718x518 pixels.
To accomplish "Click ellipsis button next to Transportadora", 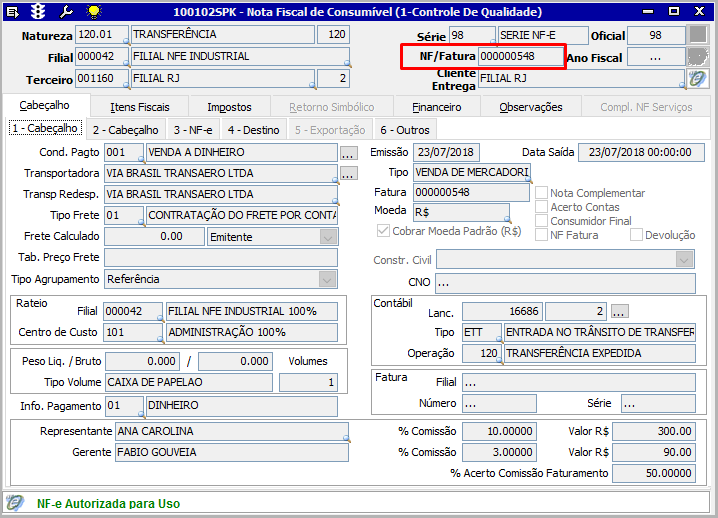I will click(x=348, y=174).
